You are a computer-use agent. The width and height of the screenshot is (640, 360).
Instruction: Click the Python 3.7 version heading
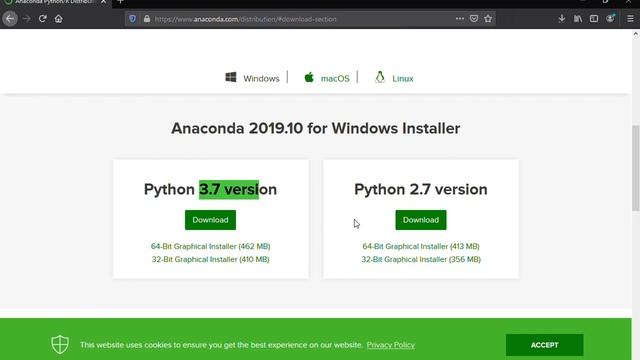click(210, 189)
